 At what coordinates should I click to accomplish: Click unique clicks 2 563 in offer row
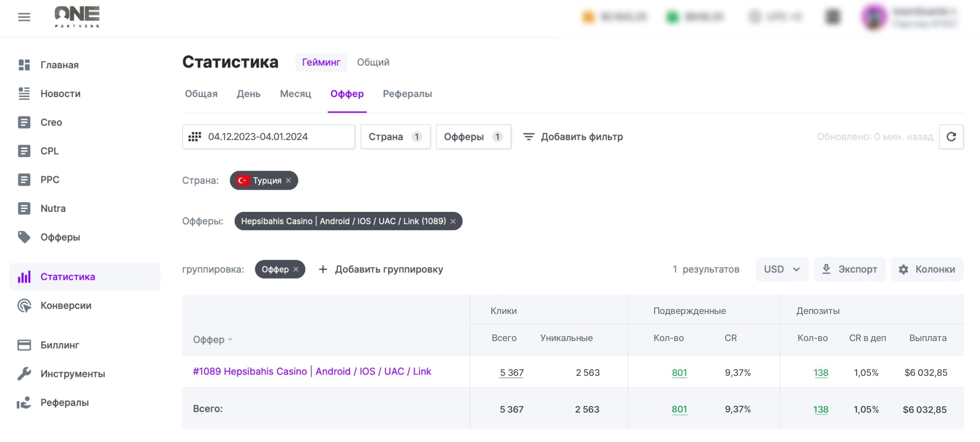pyautogui.click(x=587, y=372)
